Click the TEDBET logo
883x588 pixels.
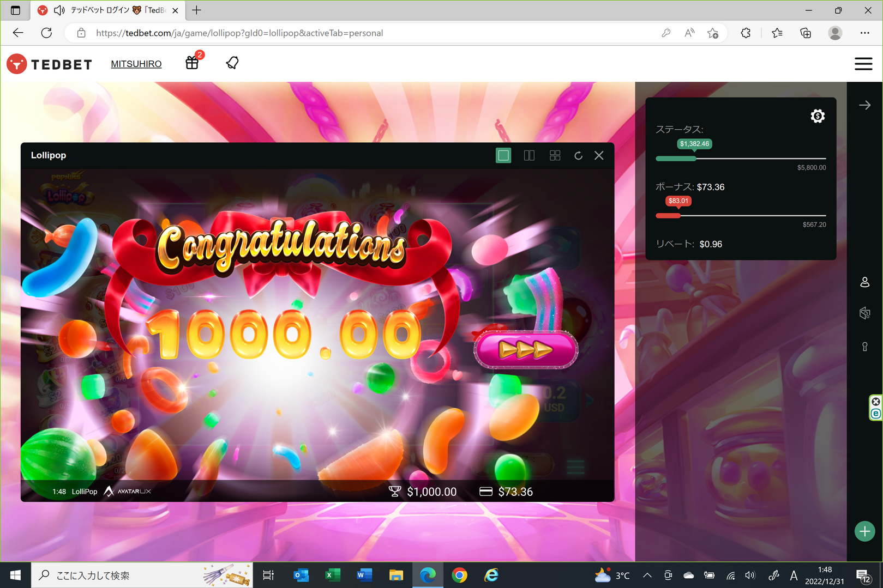(50, 64)
